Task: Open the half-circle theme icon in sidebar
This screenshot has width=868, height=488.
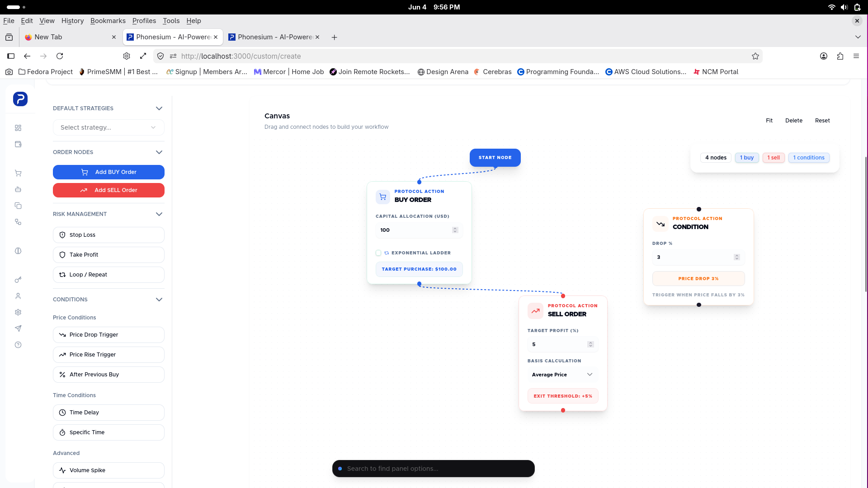Action: (18, 251)
